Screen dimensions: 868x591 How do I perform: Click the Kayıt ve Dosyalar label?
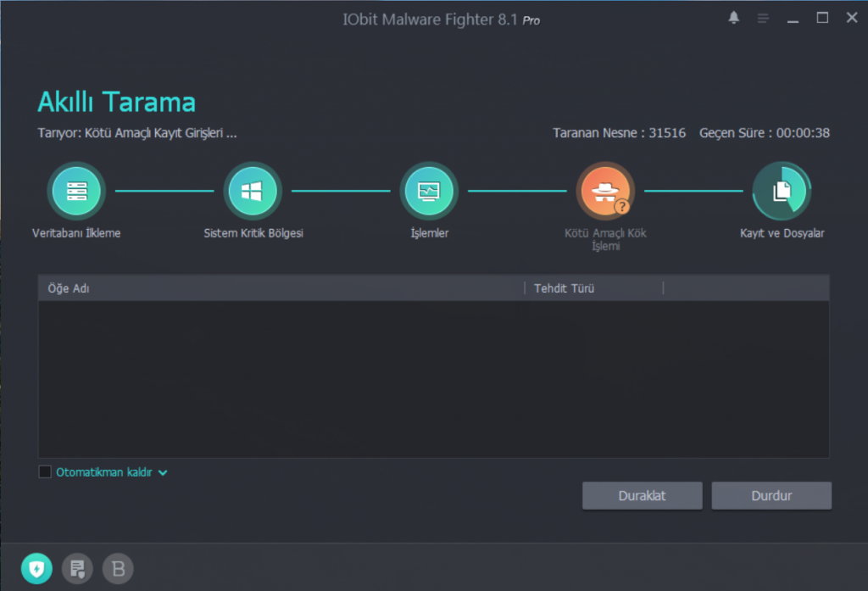(782, 233)
